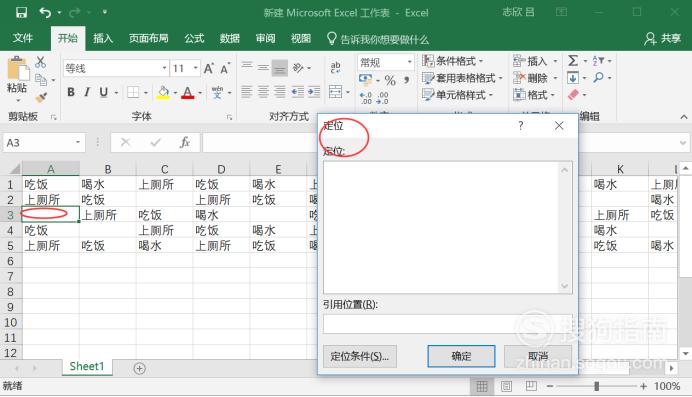The height and width of the screenshot is (397, 692).
Task: Copy the selection using the copy icon
Action: click(x=41, y=80)
